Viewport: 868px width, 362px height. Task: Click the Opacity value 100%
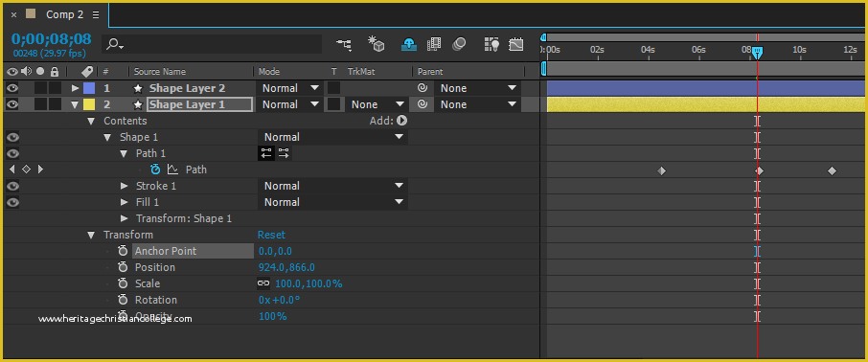[x=272, y=316]
